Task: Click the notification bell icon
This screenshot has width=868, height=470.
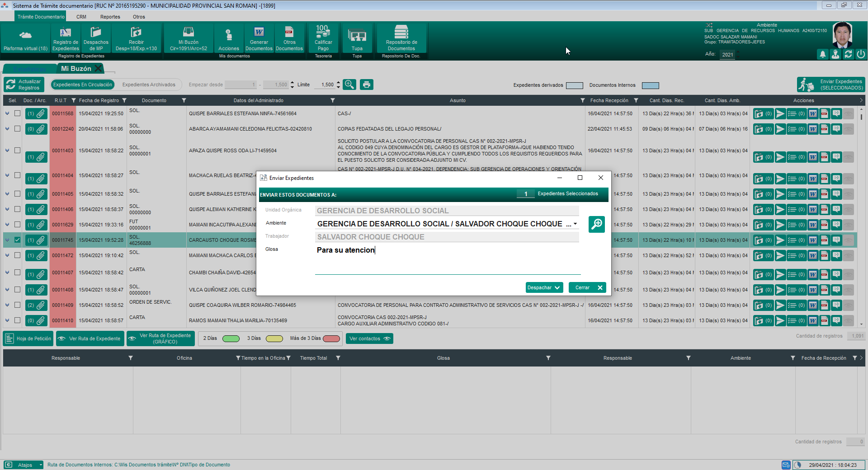Action: coord(822,54)
